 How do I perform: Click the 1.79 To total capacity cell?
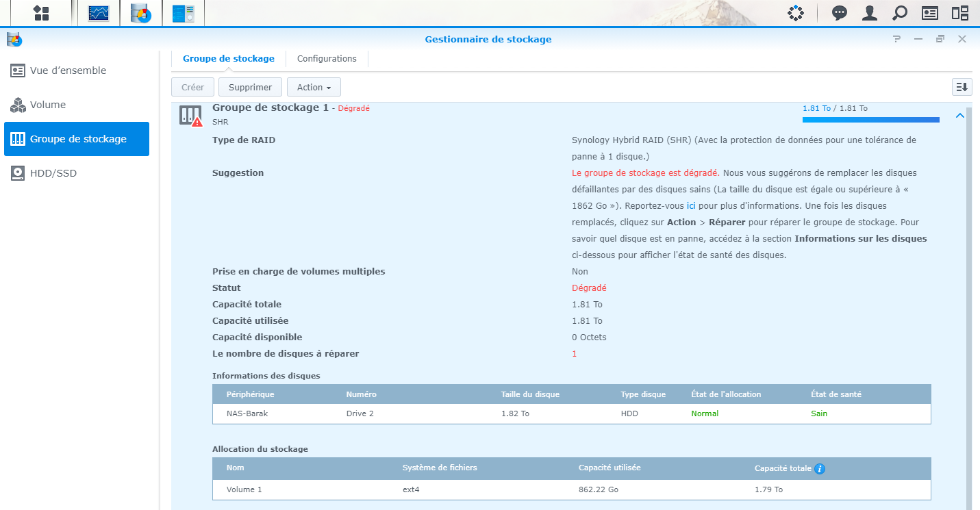point(768,489)
